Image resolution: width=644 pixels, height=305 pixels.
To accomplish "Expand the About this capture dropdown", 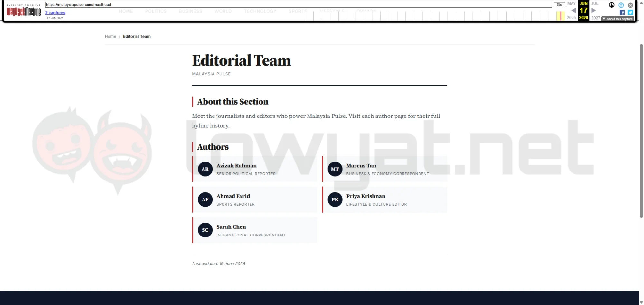I will [618, 19].
